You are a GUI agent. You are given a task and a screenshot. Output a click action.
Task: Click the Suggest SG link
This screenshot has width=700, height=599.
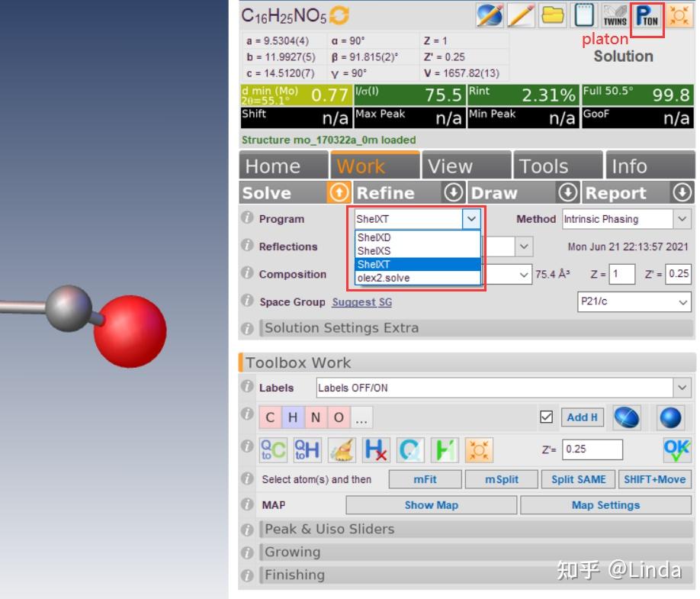click(x=361, y=302)
